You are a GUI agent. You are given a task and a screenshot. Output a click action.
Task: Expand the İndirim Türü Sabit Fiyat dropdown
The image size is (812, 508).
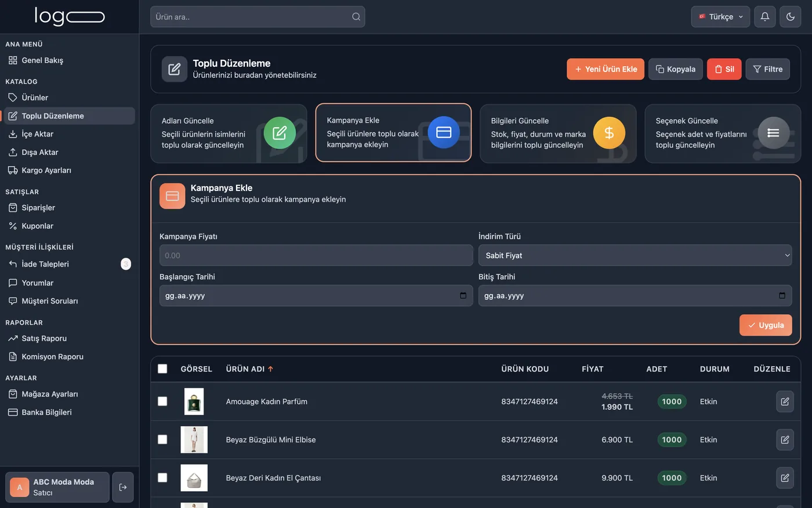635,255
